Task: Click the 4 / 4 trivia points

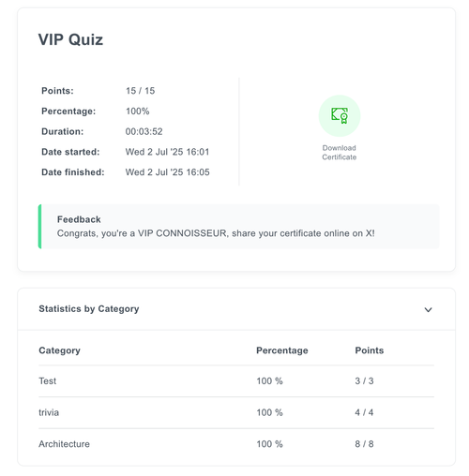Action: [364, 412]
